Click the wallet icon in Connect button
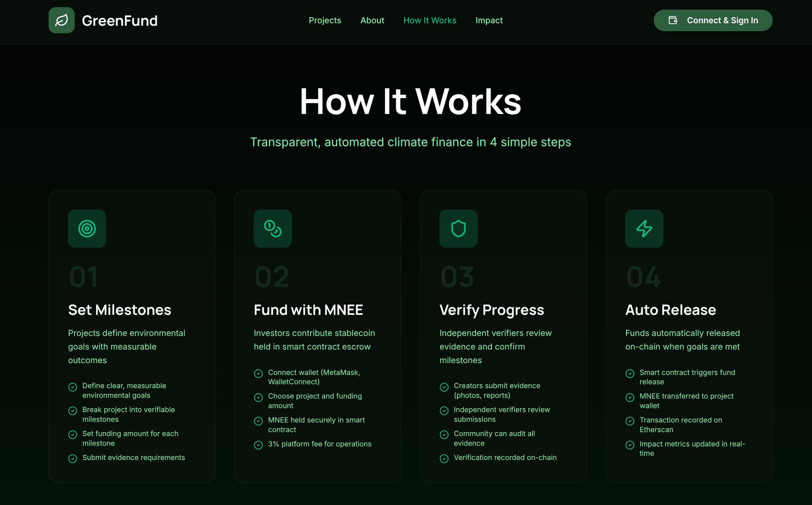The width and height of the screenshot is (812, 505). click(673, 20)
